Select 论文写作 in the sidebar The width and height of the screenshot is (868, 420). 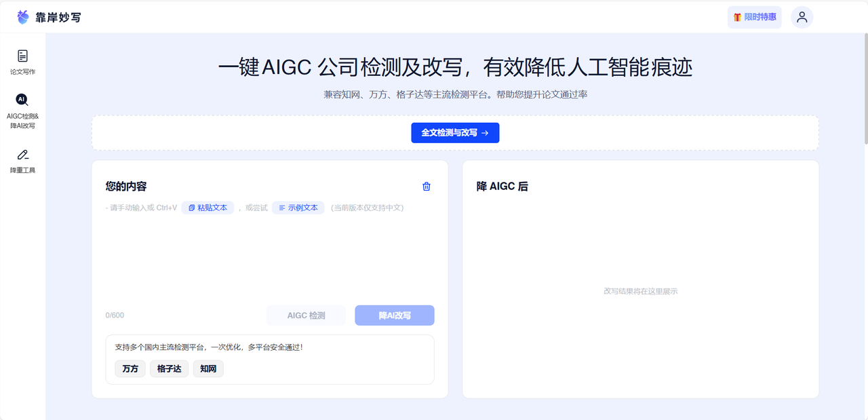pos(23,62)
